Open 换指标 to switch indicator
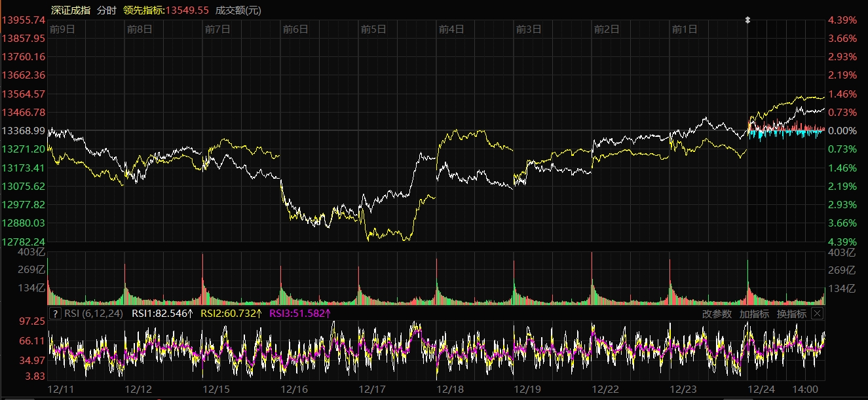Screen dimensions: 868x400 [x=791, y=314]
